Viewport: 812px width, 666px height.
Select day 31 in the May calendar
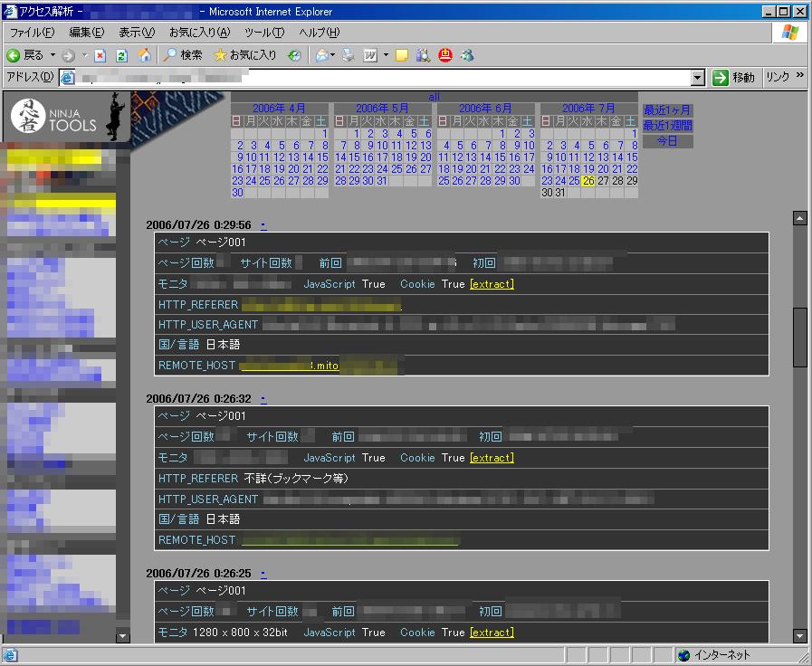(x=382, y=181)
